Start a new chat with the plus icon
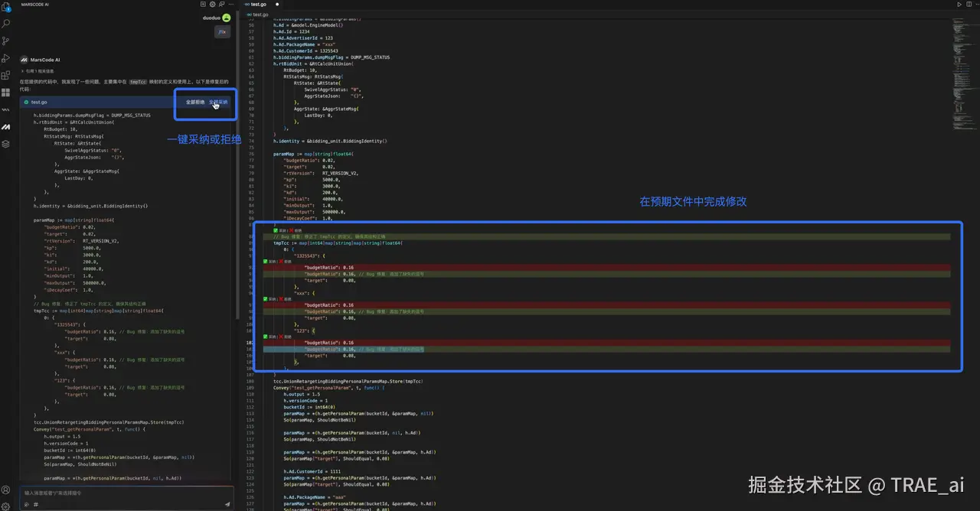This screenshot has height=511, width=980. click(x=204, y=4)
